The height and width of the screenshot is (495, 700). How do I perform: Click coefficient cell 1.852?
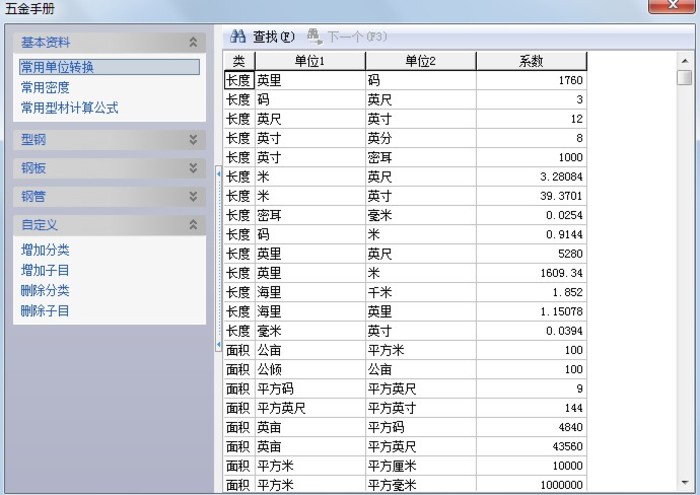[531, 292]
